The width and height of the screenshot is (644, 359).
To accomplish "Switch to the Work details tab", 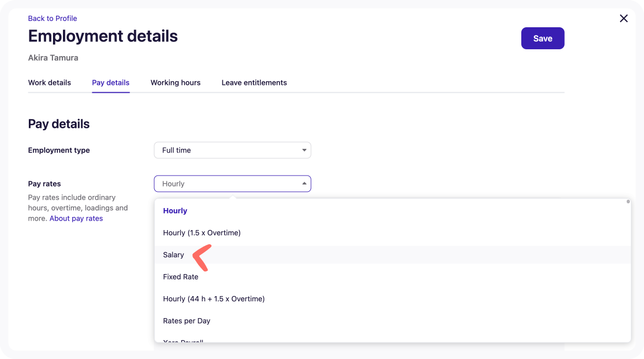I will (49, 83).
